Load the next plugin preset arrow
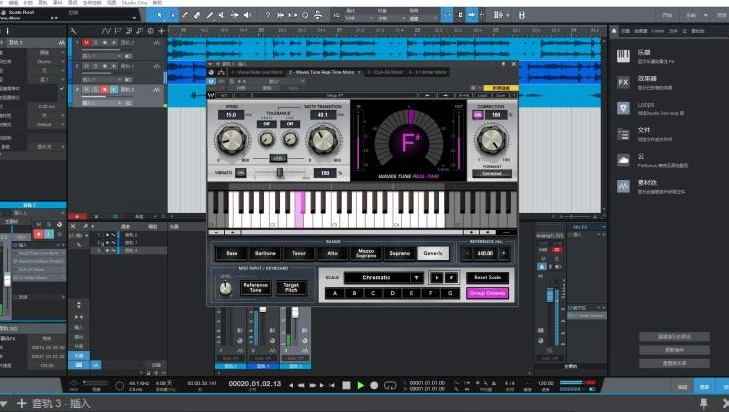This screenshot has width=729, height=412. click(445, 95)
